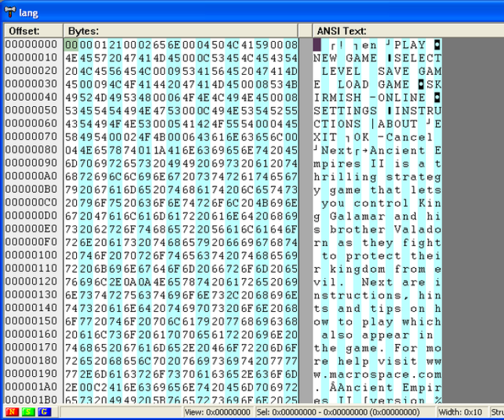This screenshot has height=420, width=504.
Task: Click the hammer icon in the lang title bar
Action: click(x=10, y=12)
